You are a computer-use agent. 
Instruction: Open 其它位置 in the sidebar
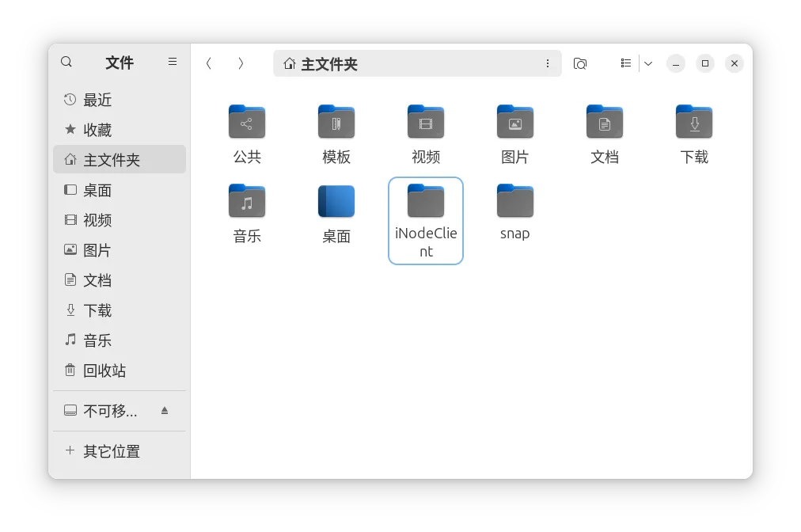(x=112, y=451)
